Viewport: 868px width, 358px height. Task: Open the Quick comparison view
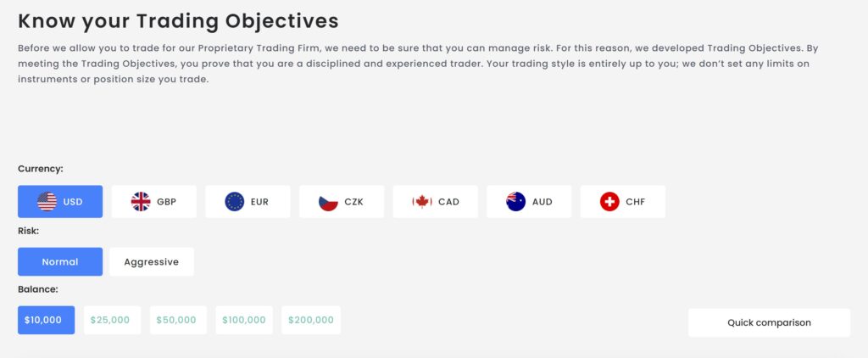coord(769,322)
